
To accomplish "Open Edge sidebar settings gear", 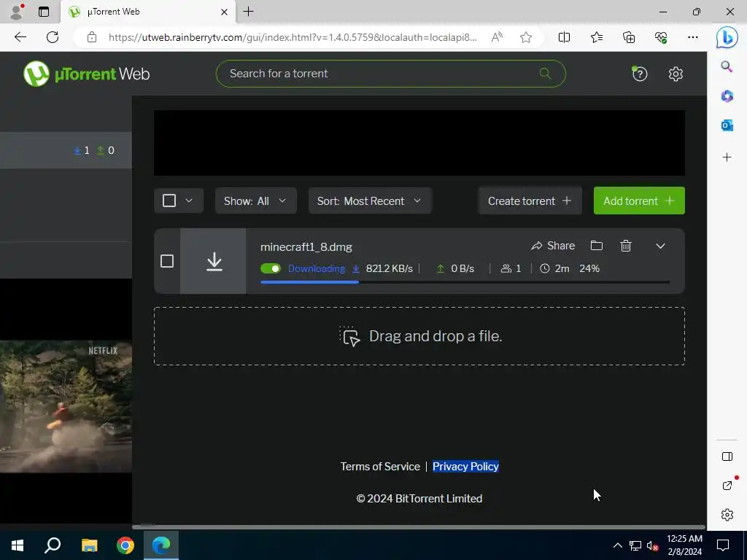I will click(x=727, y=515).
